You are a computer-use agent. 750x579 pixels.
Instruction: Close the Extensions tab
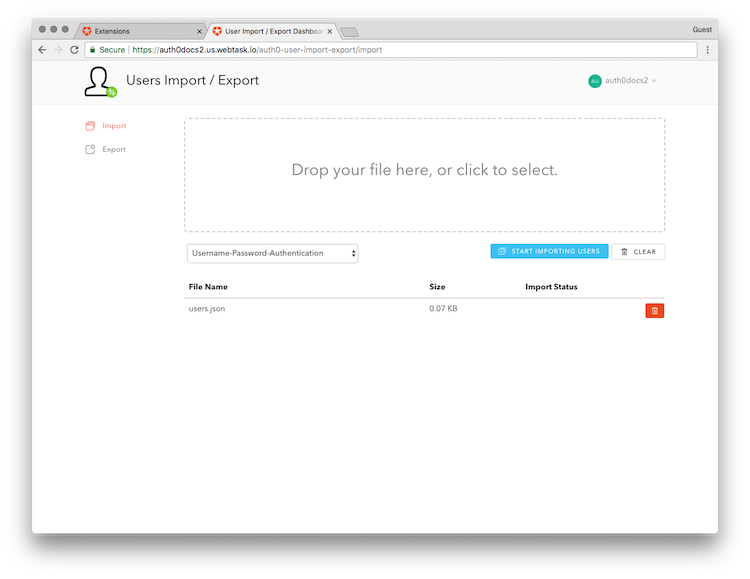tap(199, 32)
